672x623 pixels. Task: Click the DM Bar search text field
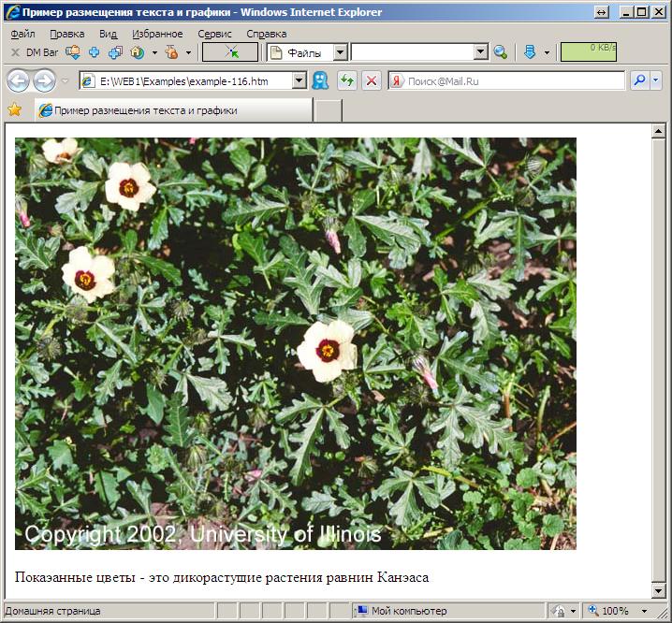(x=413, y=52)
